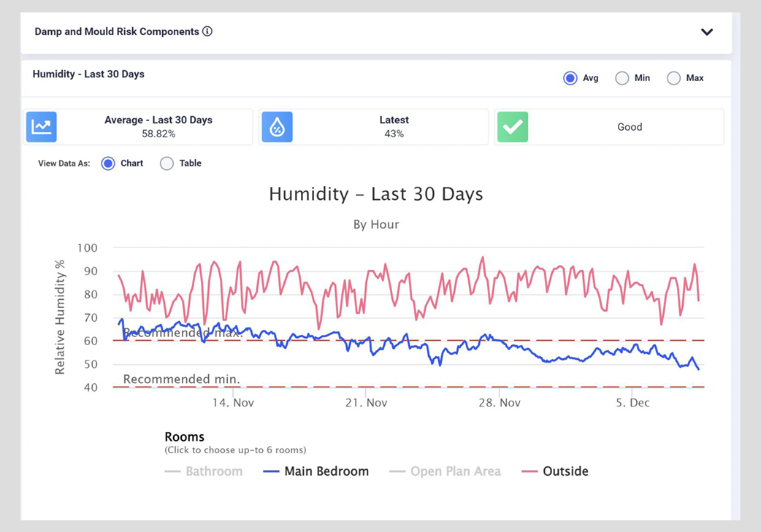This screenshot has height=532, width=761.
Task: Click the Damp and Mould Risk Components header
Action: 117,32
